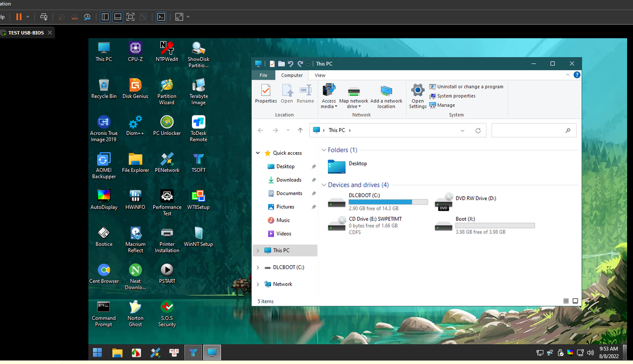Open Windows Start button on taskbar
Image resolution: width=633 pixels, height=364 pixels.
97,353
